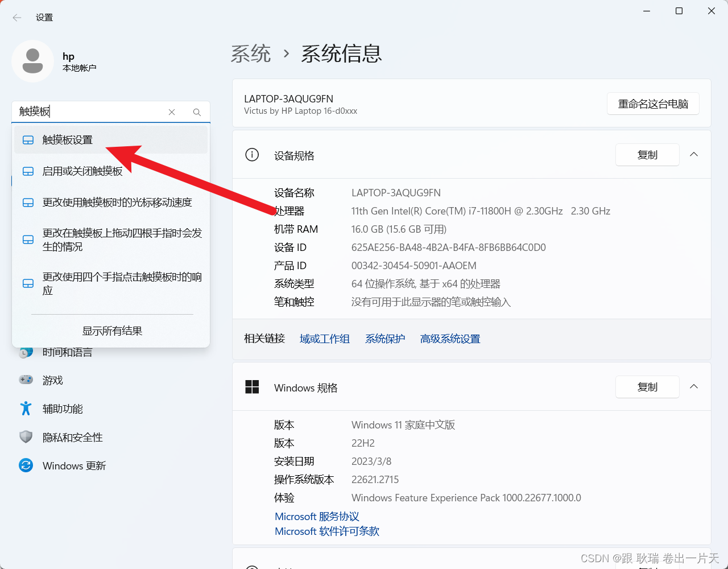Image resolution: width=728 pixels, height=569 pixels.
Task: Click the device ID 625AE256 value
Action: click(449, 248)
